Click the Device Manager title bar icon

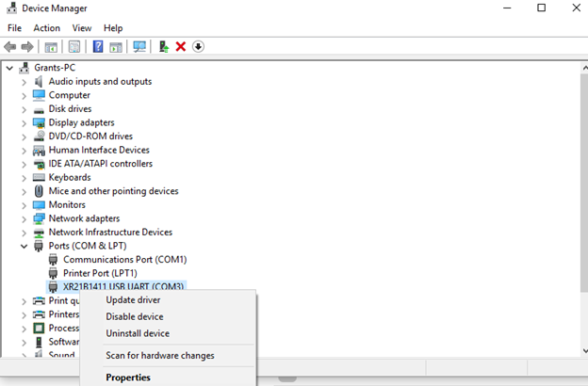point(11,8)
